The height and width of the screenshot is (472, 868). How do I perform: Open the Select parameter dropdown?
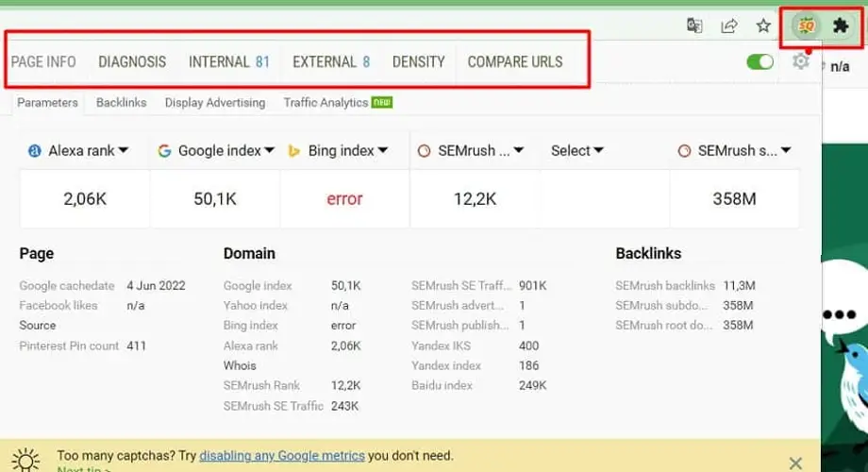tap(576, 151)
